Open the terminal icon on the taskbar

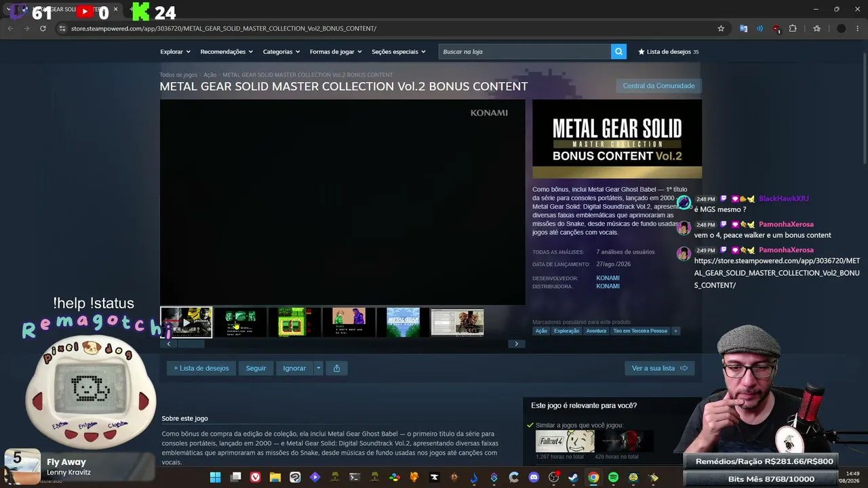coord(354,477)
